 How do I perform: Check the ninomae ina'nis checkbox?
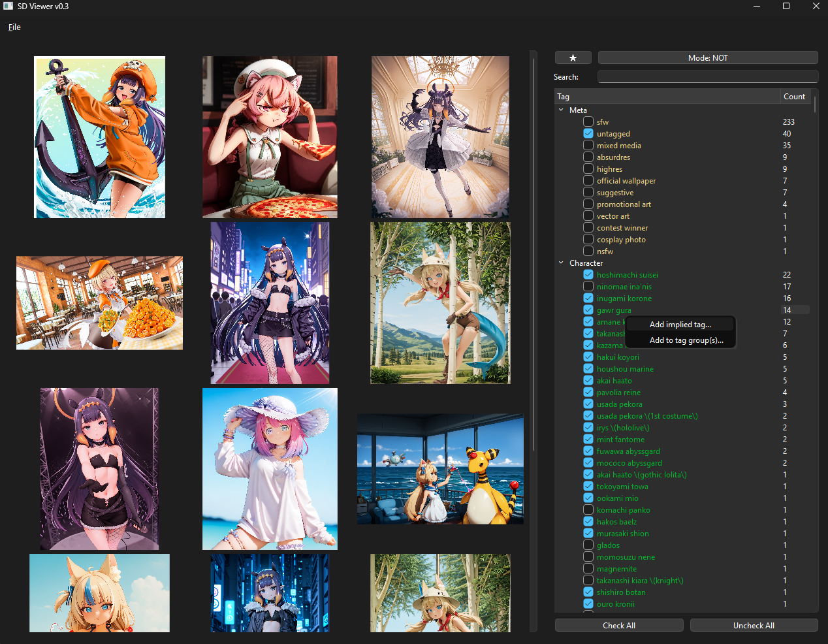(588, 287)
